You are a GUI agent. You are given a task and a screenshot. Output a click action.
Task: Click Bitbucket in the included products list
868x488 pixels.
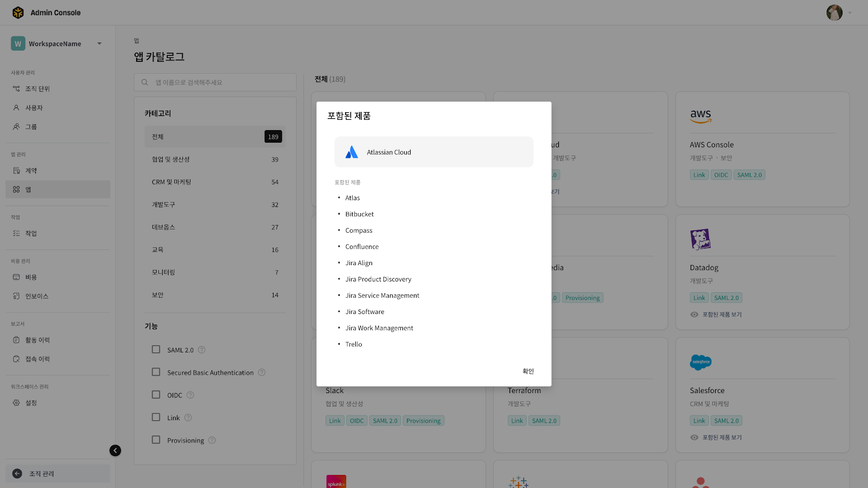[360, 214]
